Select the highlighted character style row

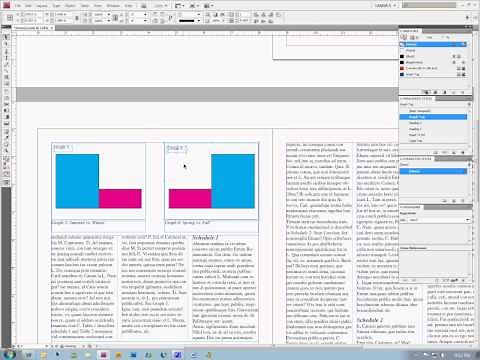pyautogui.click(x=433, y=171)
